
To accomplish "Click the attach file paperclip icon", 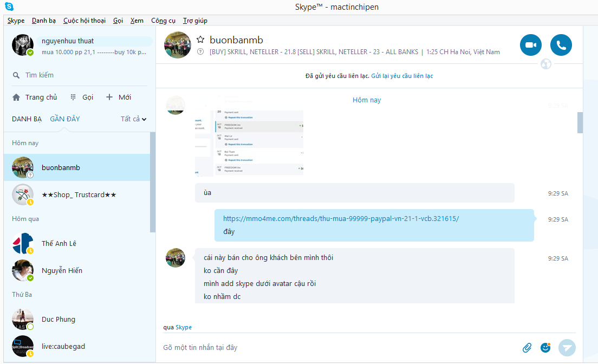I will [527, 348].
